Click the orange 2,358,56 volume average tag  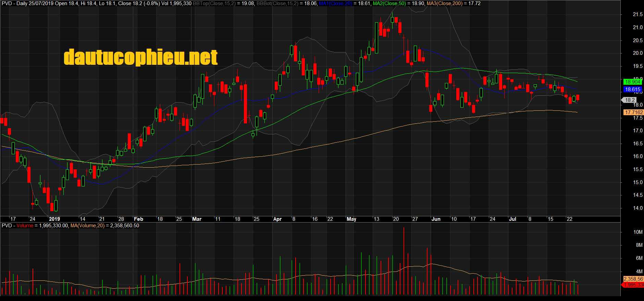pyautogui.click(x=633, y=279)
